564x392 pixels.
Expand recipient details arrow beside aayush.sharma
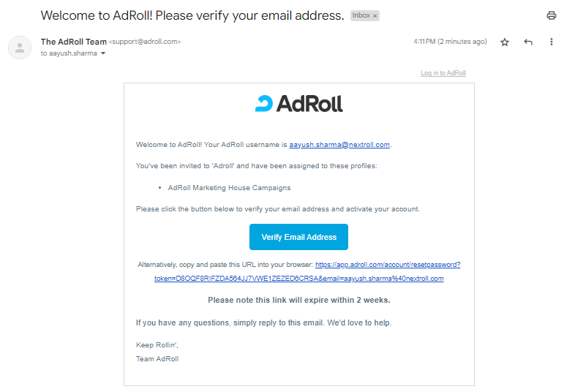click(x=103, y=53)
